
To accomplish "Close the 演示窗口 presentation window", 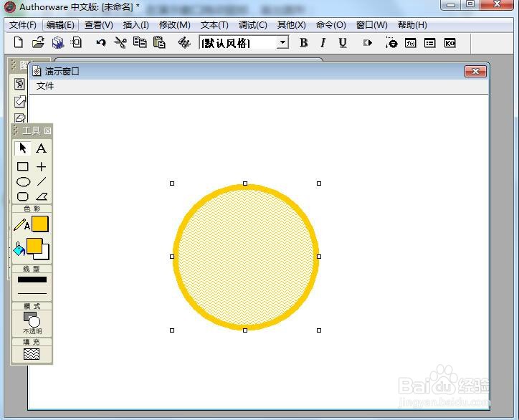I will coord(475,71).
